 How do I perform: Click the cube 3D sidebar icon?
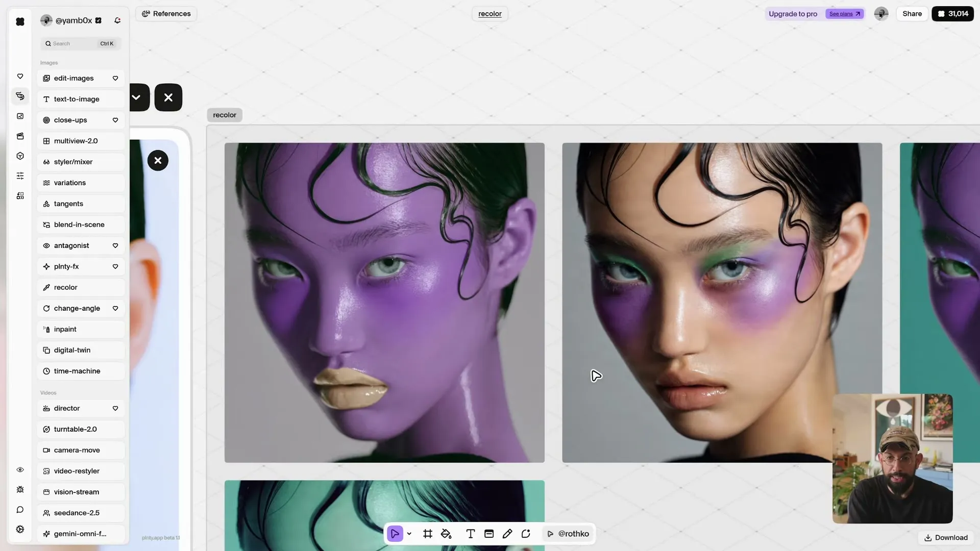click(x=20, y=156)
